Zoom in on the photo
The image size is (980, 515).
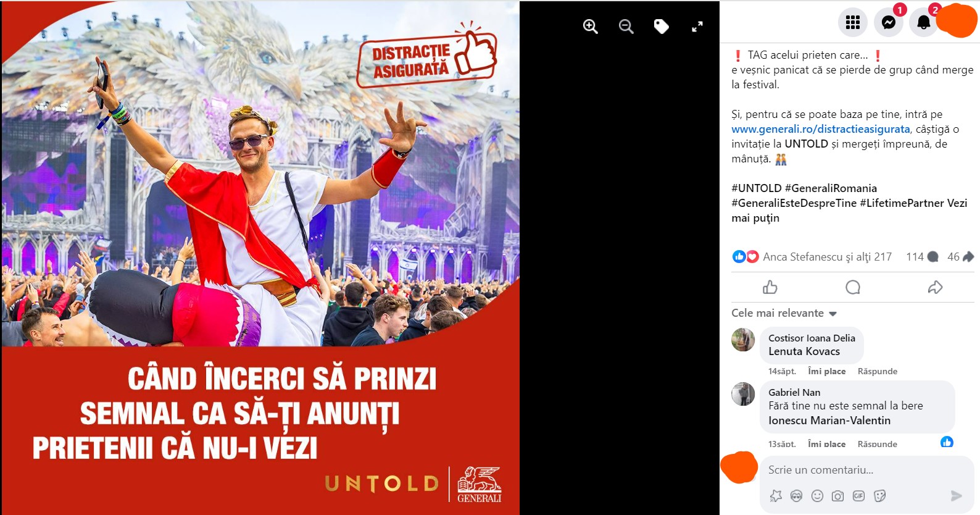pyautogui.click(x=591, y=27)
